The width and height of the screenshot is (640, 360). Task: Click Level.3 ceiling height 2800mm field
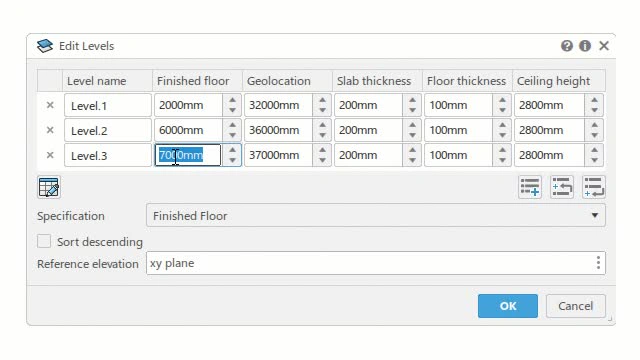(549, 155)
